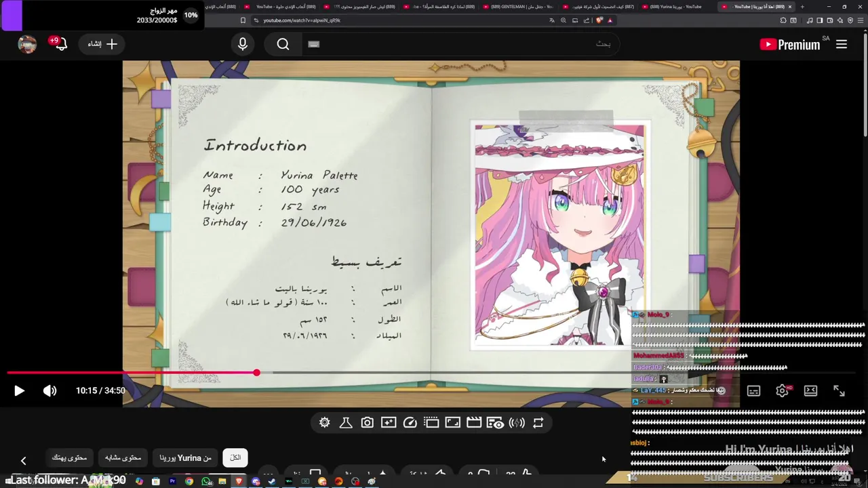Click the sparkle enhance filter icon

(x=389, y=422)
